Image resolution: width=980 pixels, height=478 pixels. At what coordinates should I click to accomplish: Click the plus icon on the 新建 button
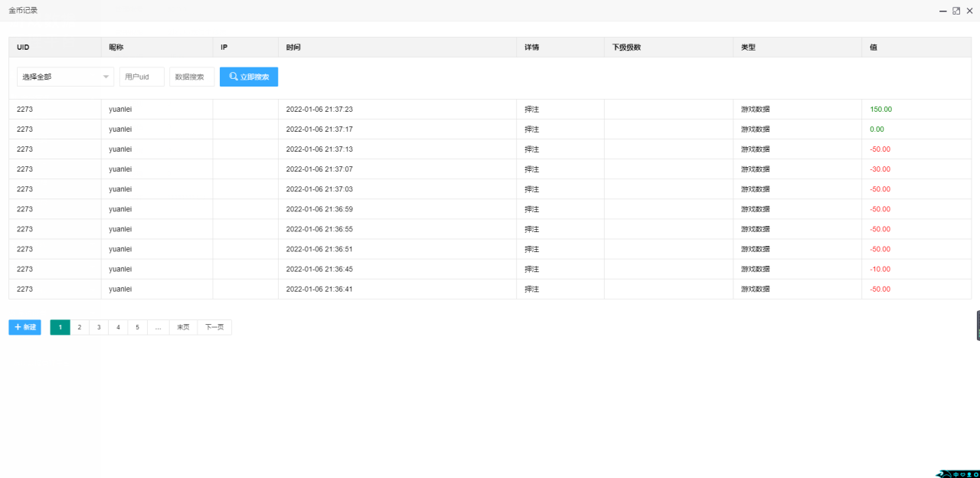point(17,327)
